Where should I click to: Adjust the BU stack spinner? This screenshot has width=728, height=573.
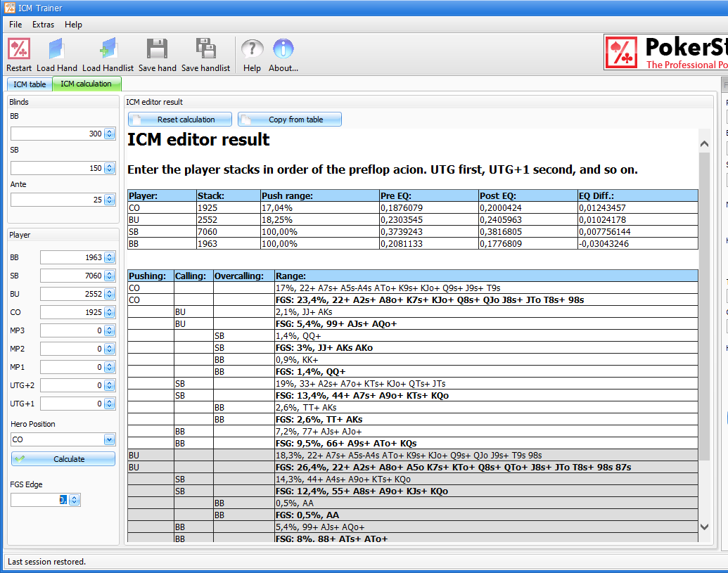[110, 294]
